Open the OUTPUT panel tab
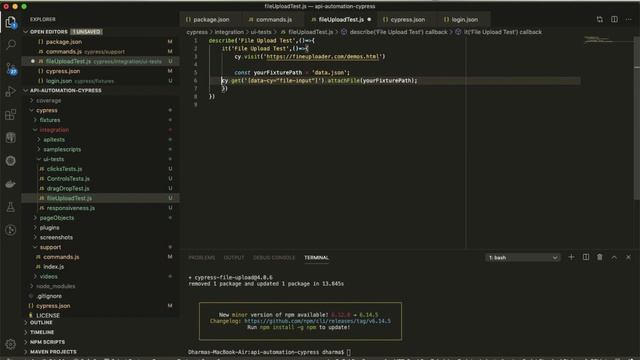Image resolution: width=640 pixels, height=360 pixels. click(234, 258)
